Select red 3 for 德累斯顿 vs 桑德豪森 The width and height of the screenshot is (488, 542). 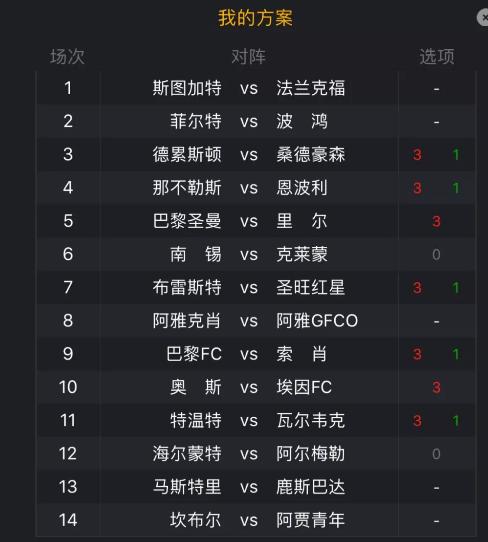click(x=417, y=155)
